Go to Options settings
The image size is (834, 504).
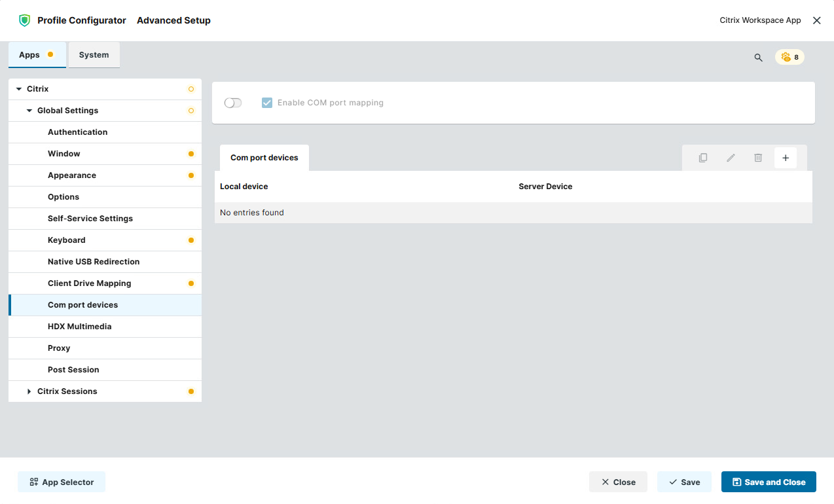pyautogui.click(x=105, y=197)
